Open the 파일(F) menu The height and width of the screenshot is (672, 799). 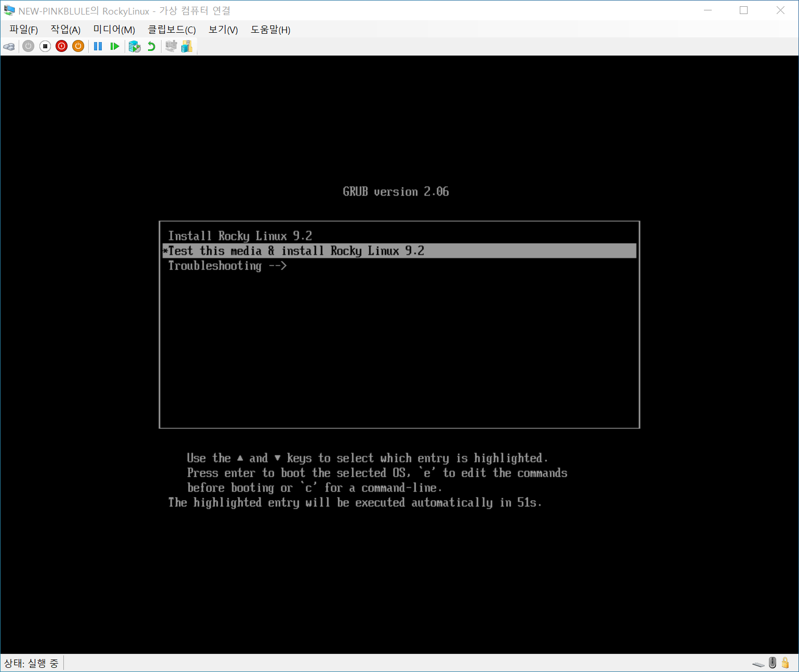tap(24, 30)
